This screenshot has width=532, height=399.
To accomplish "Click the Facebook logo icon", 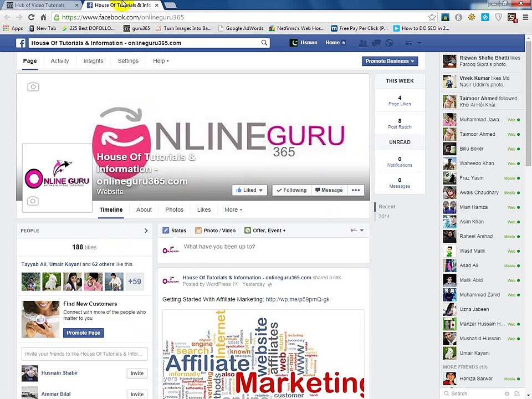I will 21,43.
